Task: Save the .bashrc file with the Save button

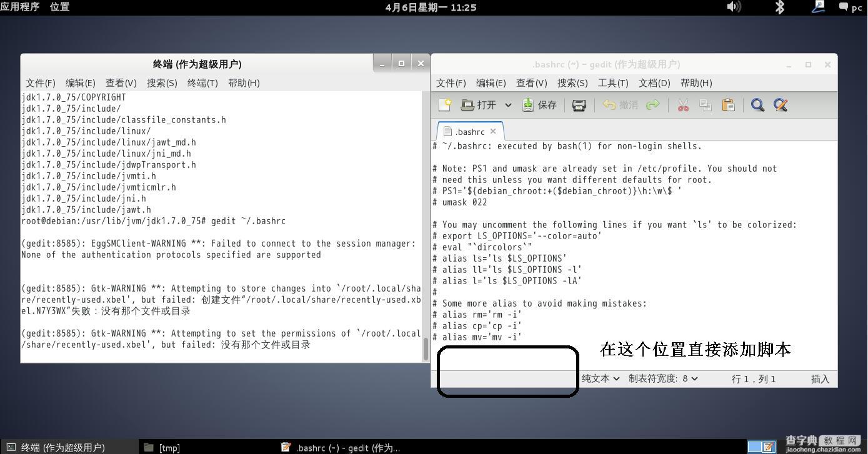Action: coord(539,105)
